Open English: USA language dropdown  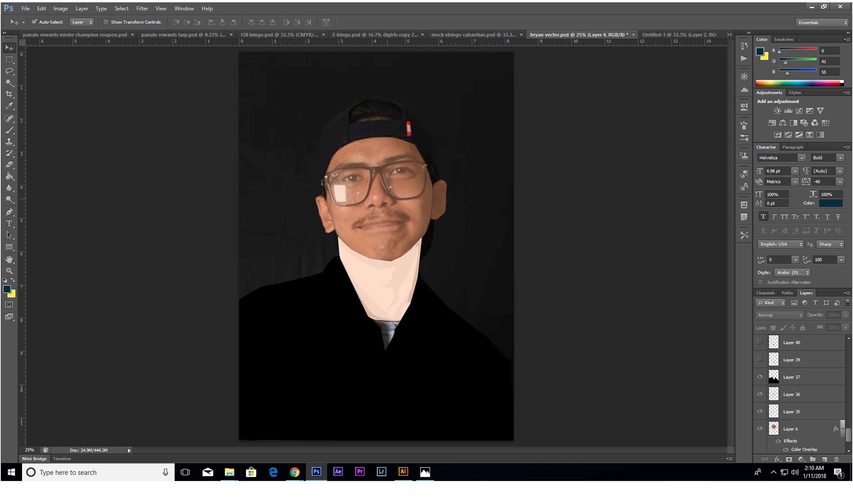780,244
